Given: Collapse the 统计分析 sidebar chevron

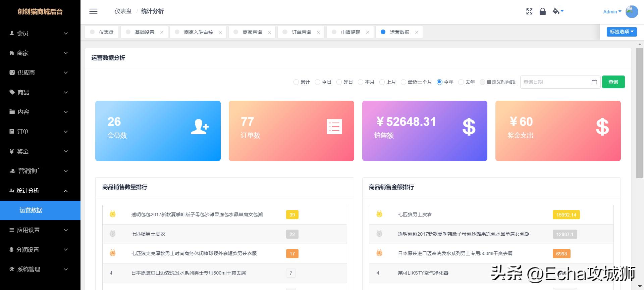Looking at the screenshot, I should pos(66,191).
